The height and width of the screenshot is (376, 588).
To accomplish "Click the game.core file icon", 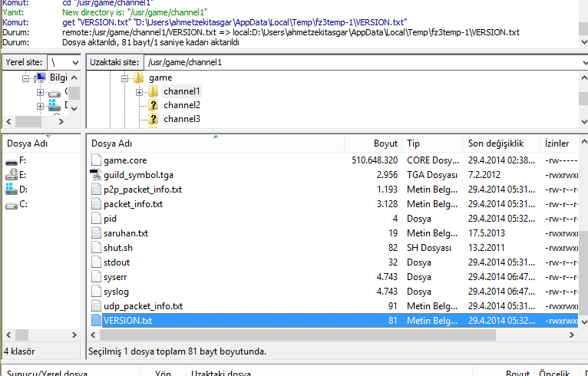I will (96, 160).
